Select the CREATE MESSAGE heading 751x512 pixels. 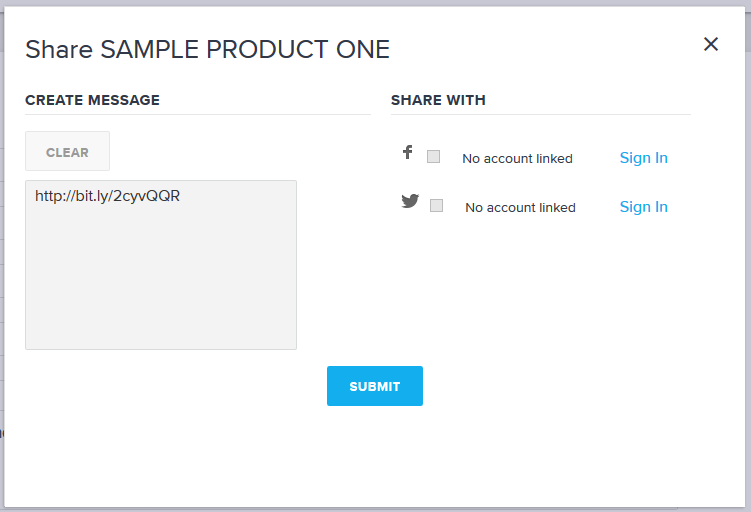click(x=92, y=100)
